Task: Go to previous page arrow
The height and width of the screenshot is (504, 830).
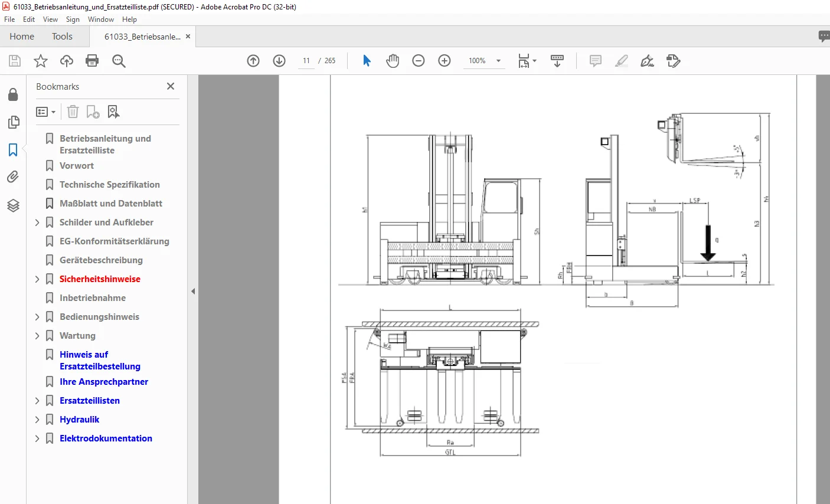Action: (x=253, y=61)
